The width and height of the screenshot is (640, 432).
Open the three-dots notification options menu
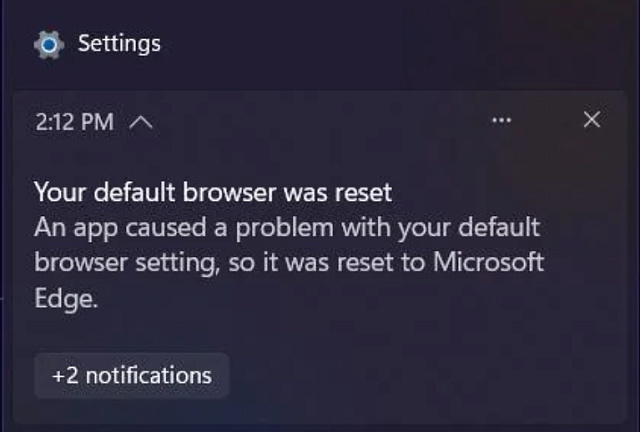(501, 120)
